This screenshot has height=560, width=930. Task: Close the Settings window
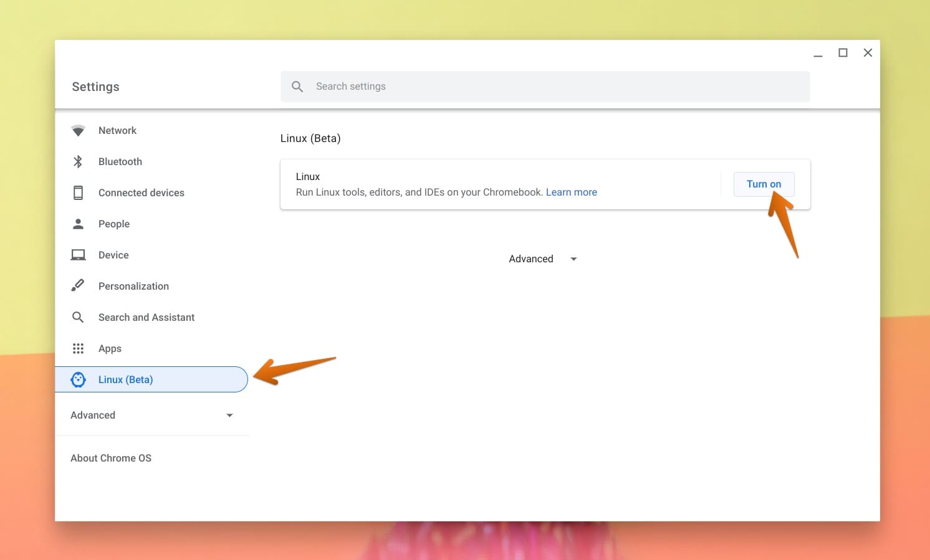point(868,53)
